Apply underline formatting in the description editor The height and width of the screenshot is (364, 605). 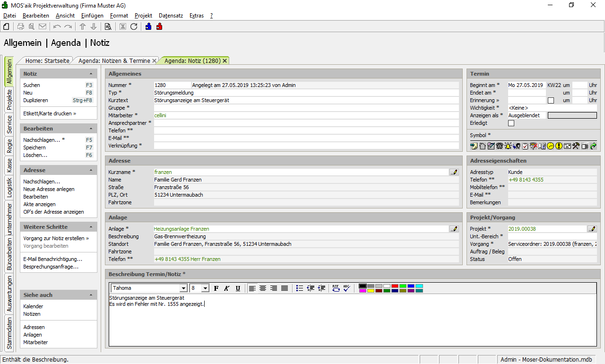(238, 288)
